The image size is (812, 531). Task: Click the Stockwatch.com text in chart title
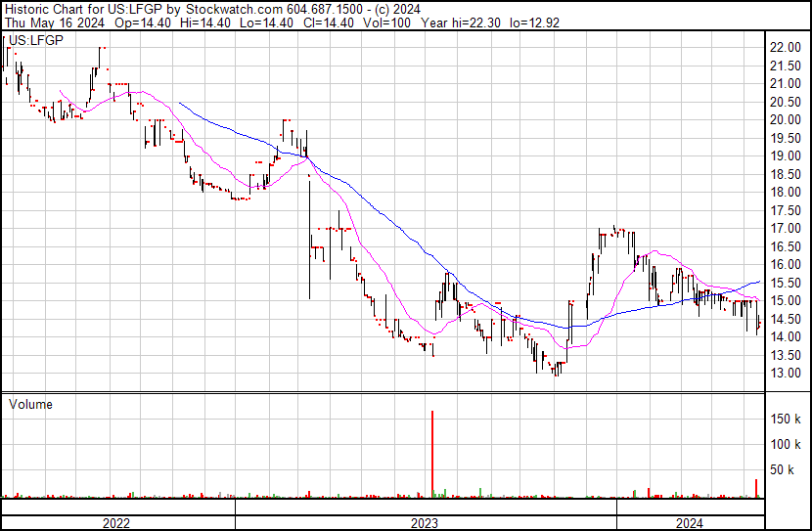click(232, 8)
